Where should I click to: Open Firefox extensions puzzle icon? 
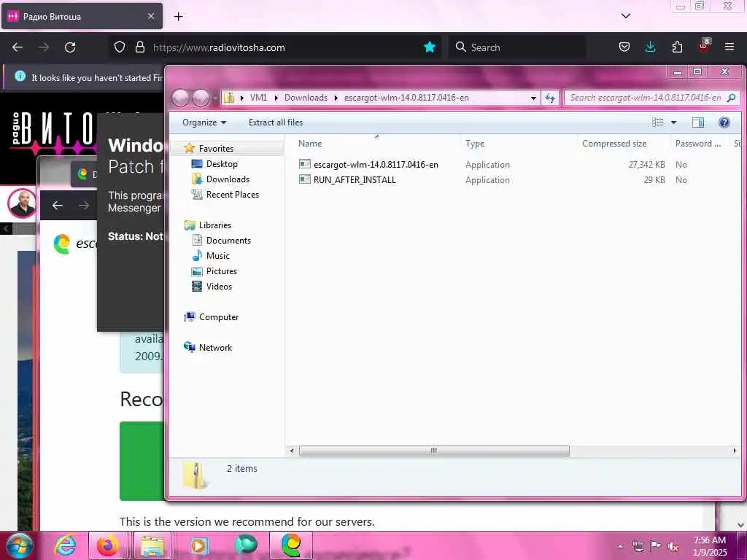point(676,47)
